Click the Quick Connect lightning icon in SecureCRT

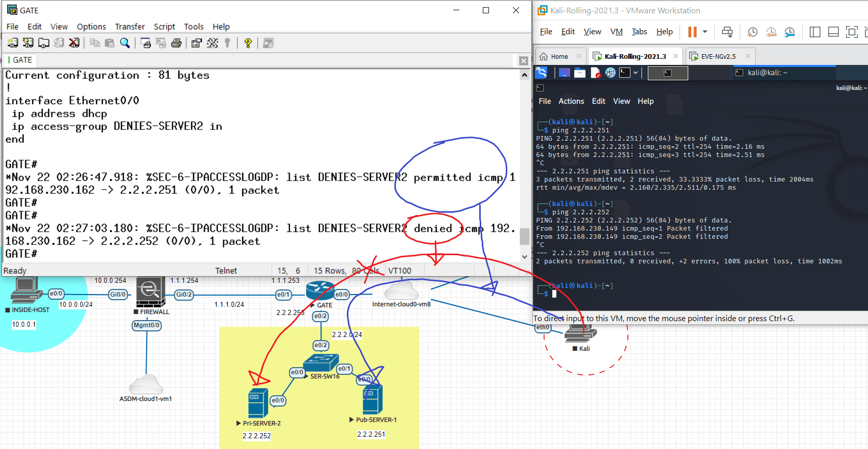[28, 43]
